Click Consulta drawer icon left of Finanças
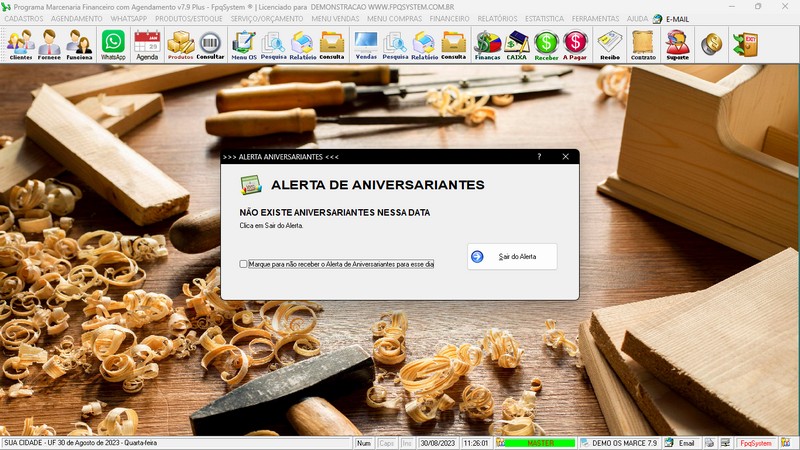Image resolution: width=800 pixels, height=450 pixels. click(454, 44)
